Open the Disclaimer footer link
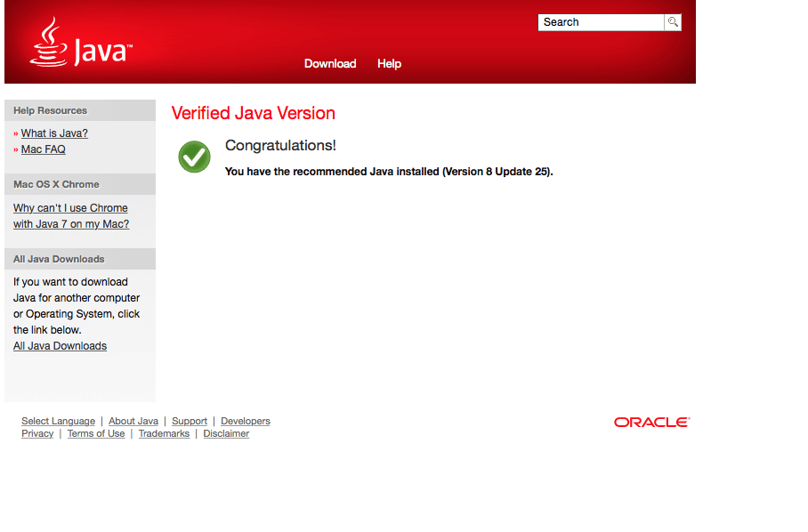This screenshot has height=532, width=808. [226, 433]
